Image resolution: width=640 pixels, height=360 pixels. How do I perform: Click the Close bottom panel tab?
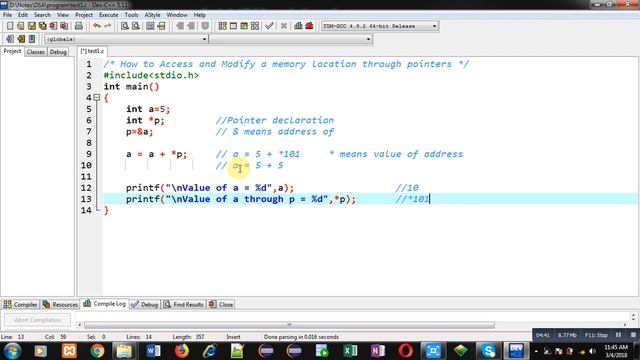pyautogui.click(x=221, y=304)
